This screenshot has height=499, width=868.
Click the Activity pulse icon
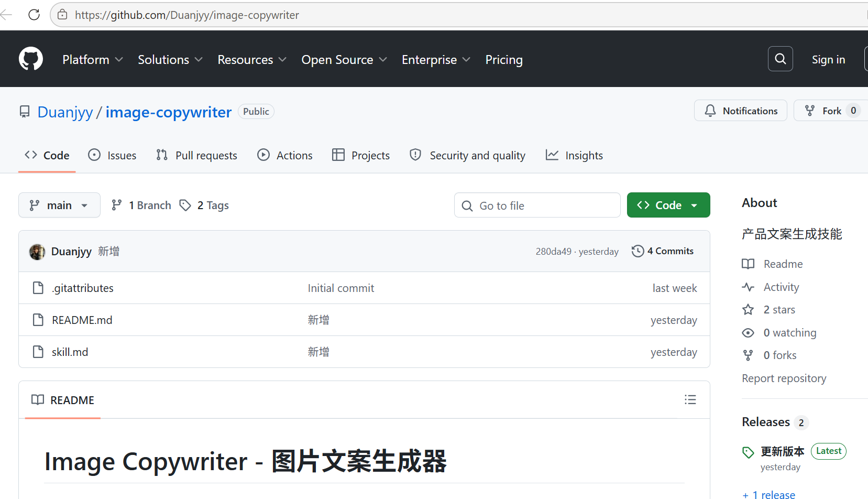click(x=748, y=287)
